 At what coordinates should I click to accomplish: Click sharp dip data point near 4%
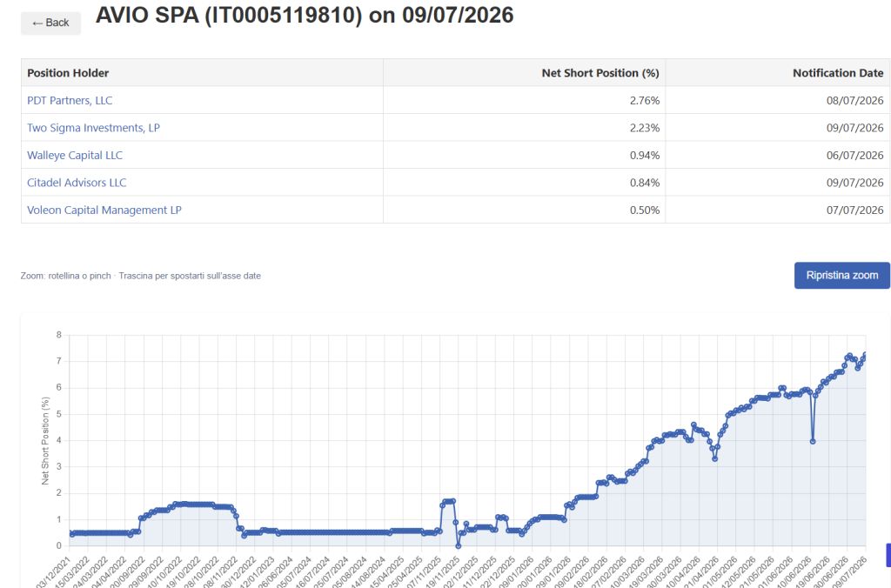[813, 441]
